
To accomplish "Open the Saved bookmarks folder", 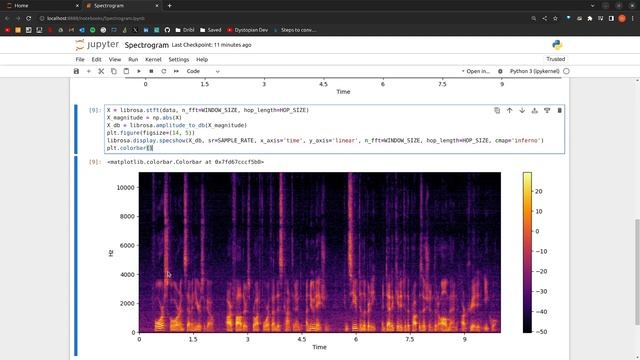I will click(211, 30).
